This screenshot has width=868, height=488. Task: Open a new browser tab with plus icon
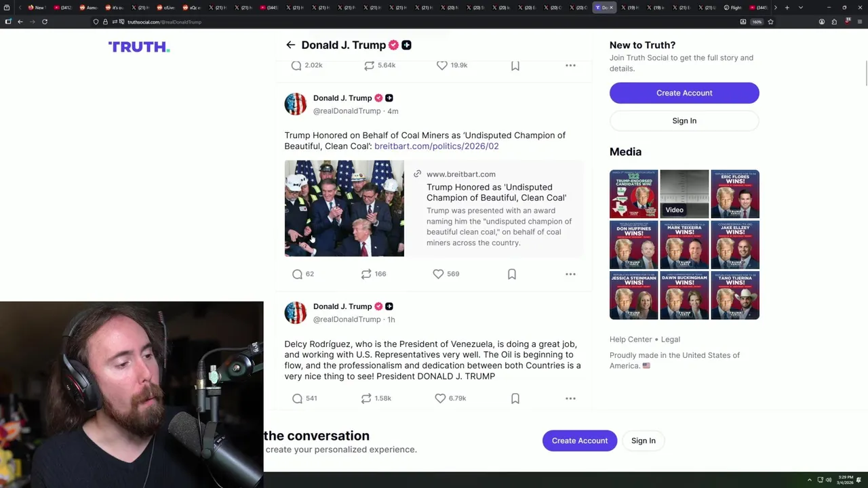point(787,7)
